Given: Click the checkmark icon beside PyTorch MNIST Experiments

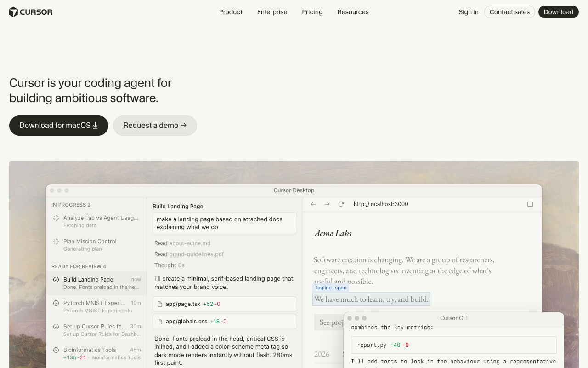Looking at the screenshot, I should [x=56, y=303].
